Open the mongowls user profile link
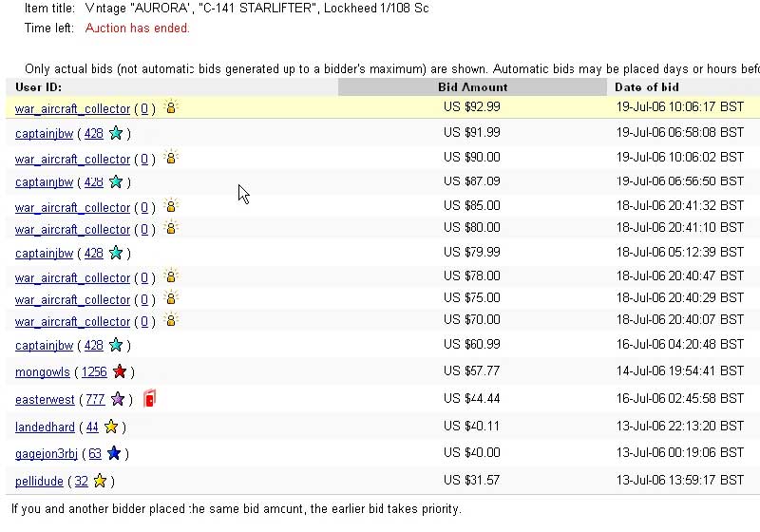The width and height of the screenshot is (760, 532). coord(43,372)
